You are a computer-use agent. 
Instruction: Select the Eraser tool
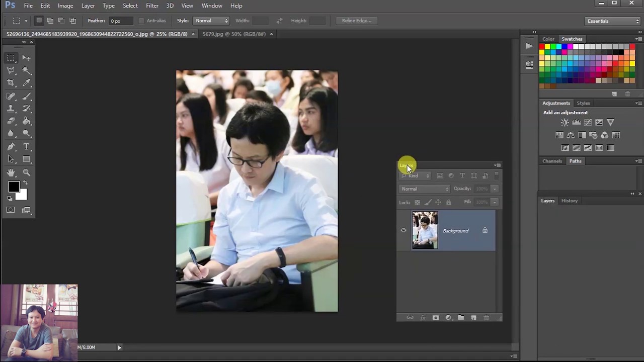click(11, 121)
